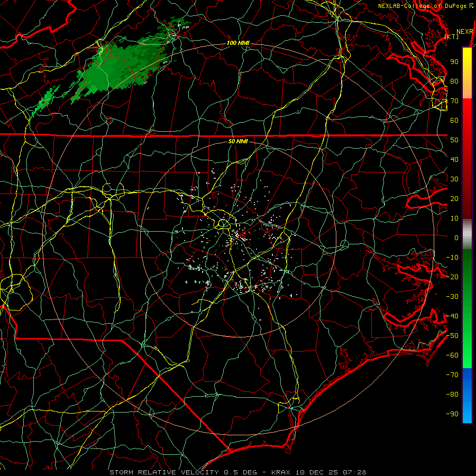This screenshot has height=476, width=476.
Task: Click the -70 value on the velocity scale
Action: [452, 375]
